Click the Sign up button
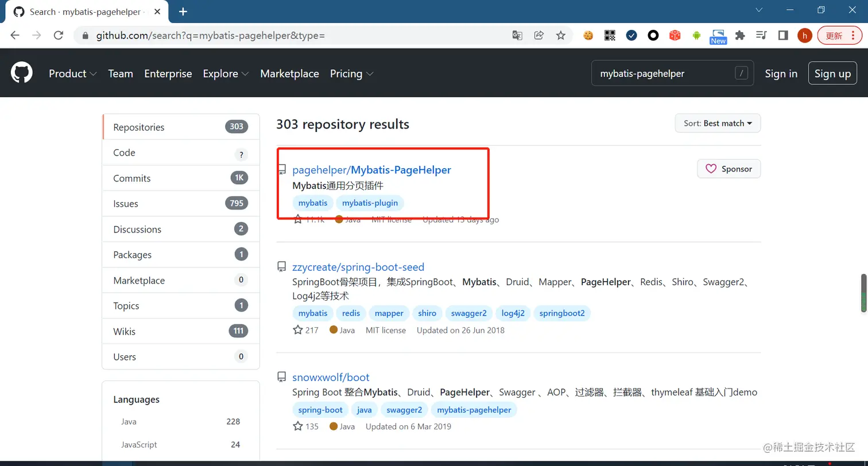 [832, 73]
